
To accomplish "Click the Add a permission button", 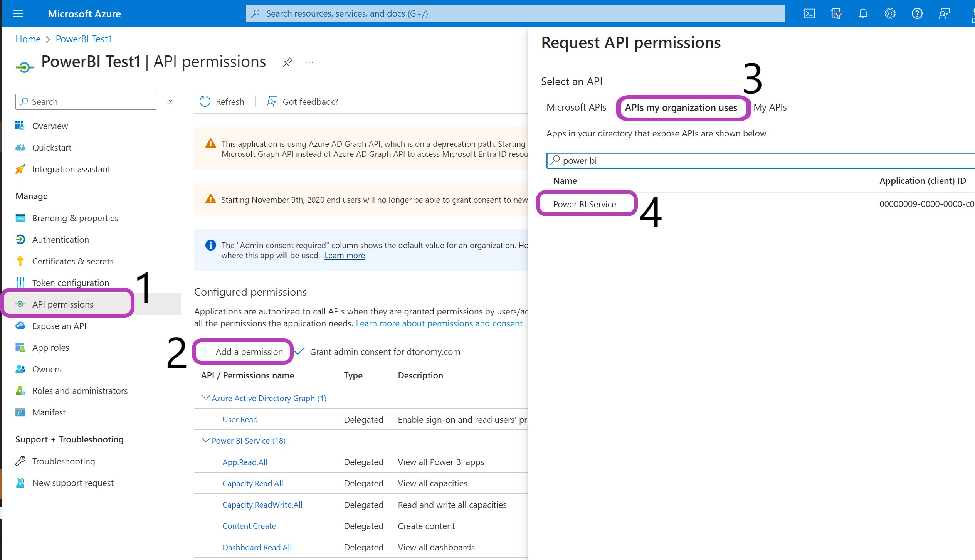I will click(x=242, y=352).
